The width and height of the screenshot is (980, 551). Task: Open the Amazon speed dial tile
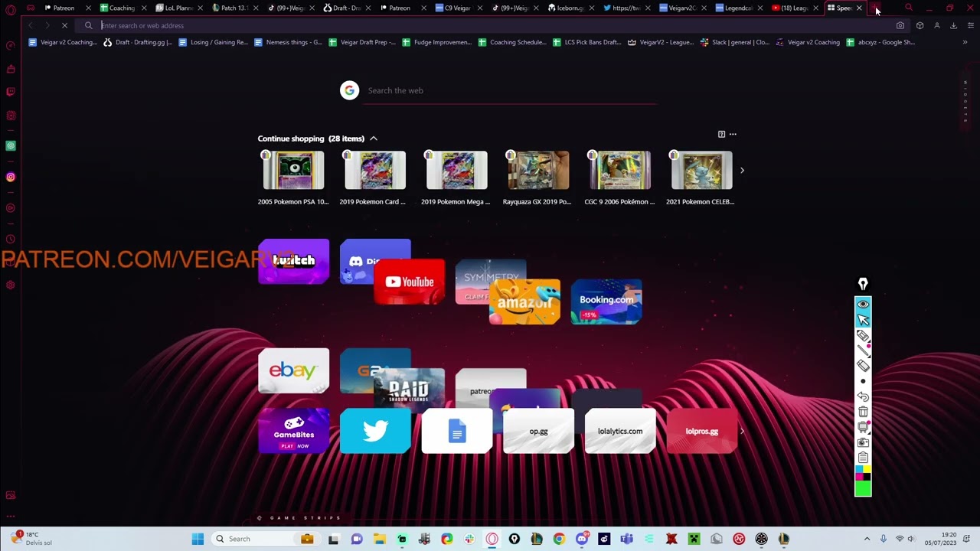coord(524,302)
